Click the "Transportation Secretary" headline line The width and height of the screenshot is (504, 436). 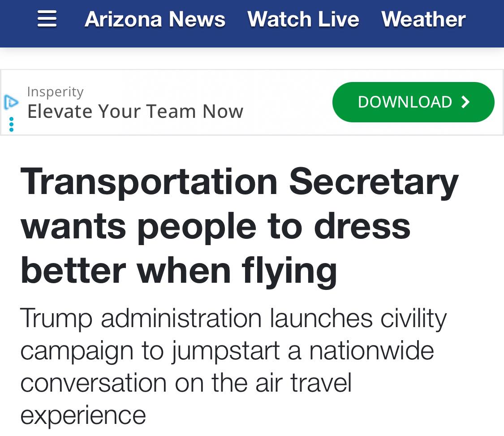pyautogui.click(x=240, y=182)
